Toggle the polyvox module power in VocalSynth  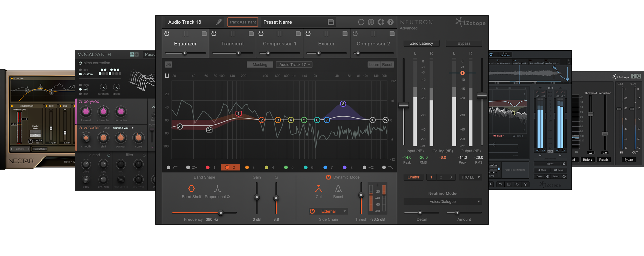pos(80,101)
